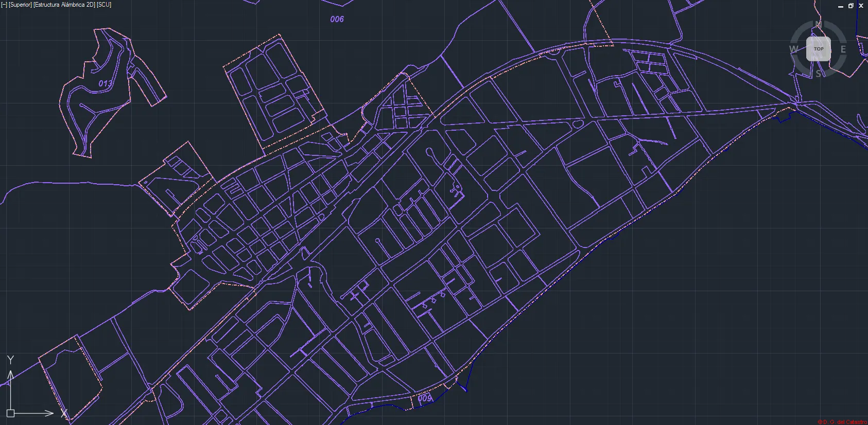The image size is (868, 425).
Task: Click the [SCU] coordinate system label
Action: coord(104,5)
